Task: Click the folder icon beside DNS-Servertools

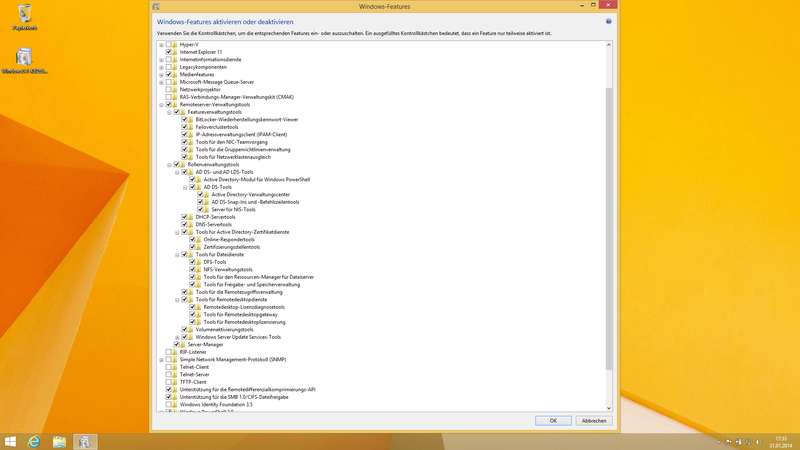Action: point(190,224)
